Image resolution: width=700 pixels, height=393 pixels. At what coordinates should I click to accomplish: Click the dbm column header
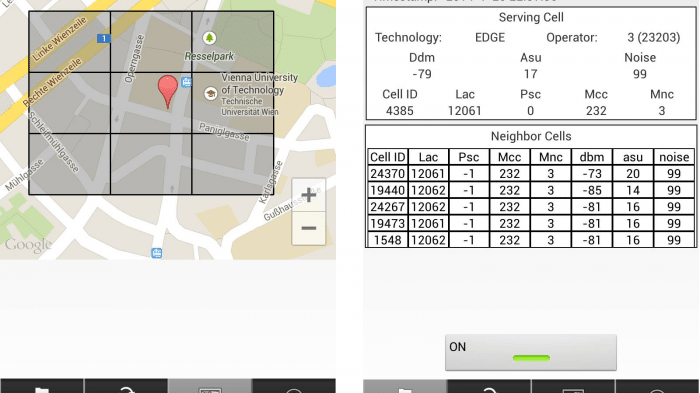592,157
